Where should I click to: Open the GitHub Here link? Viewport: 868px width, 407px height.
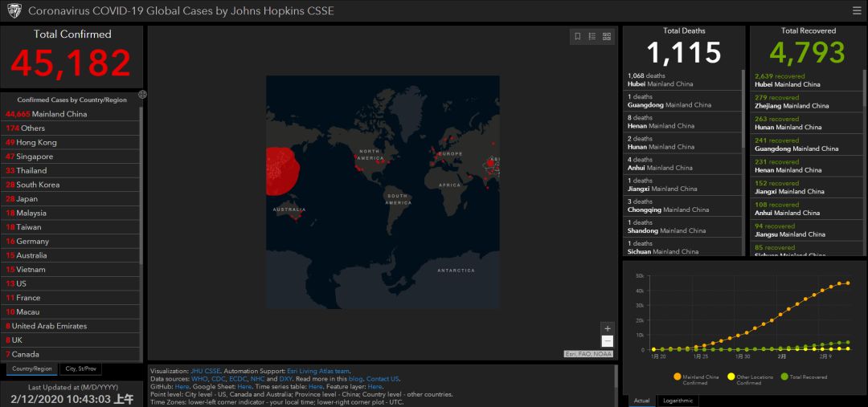tap(182, 387)
